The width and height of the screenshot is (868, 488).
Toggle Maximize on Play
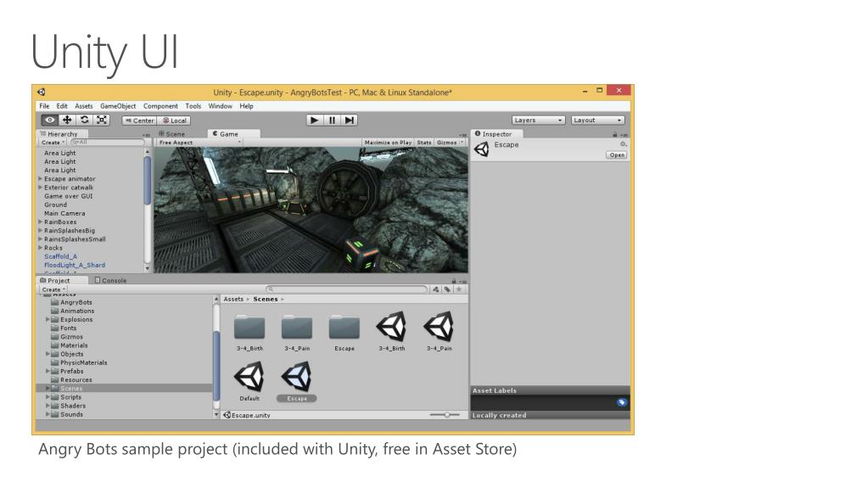click(x=388, y=143)
